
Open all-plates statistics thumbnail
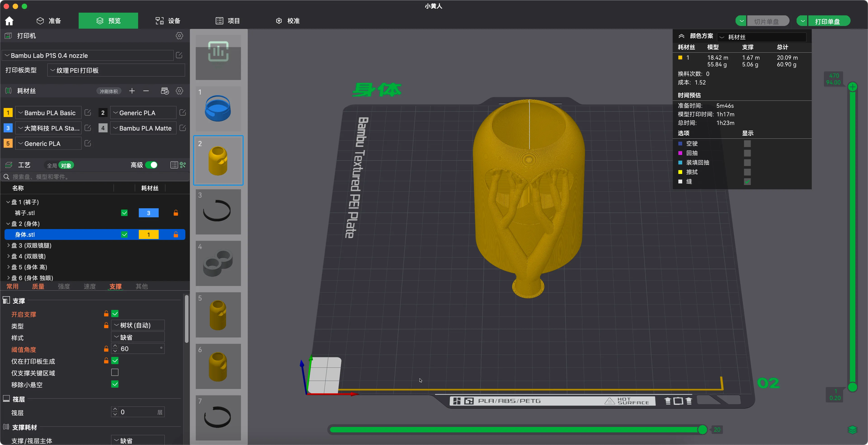pos(218,57)
